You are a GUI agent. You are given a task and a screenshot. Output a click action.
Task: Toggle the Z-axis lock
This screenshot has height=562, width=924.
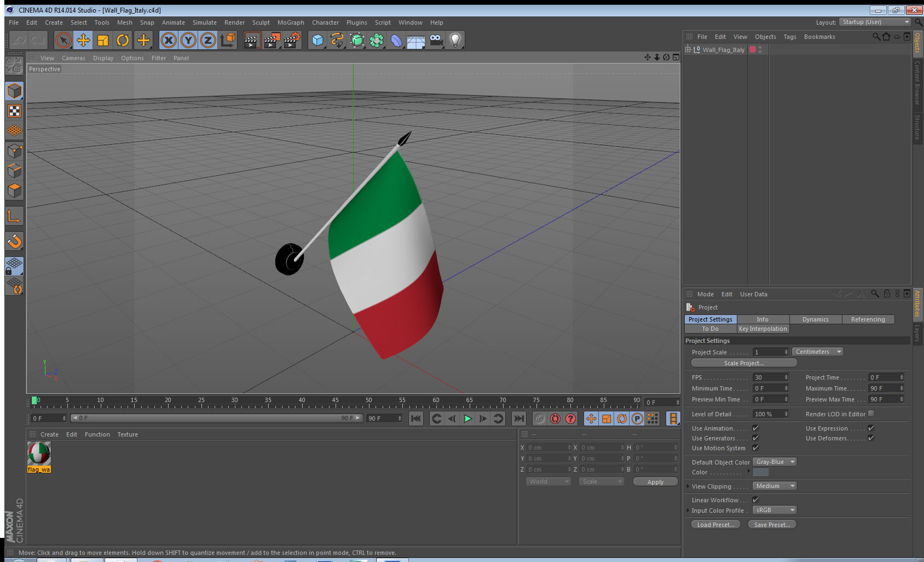coord(208,40)
